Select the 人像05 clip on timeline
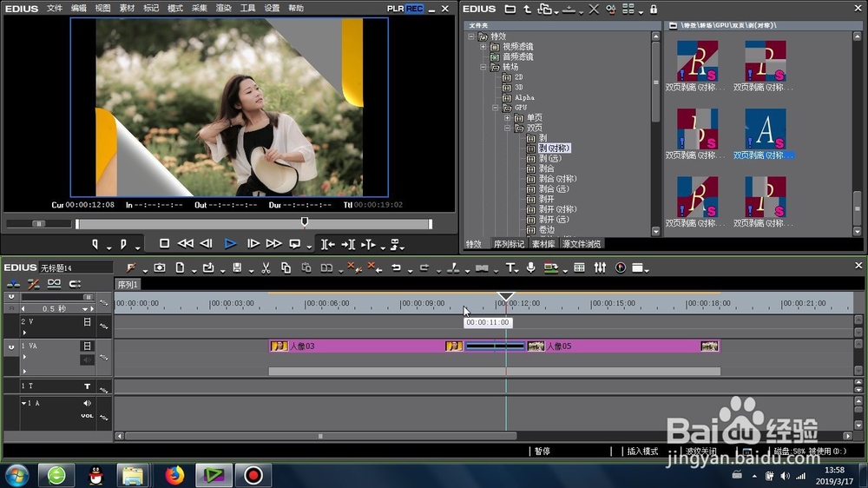Image resolution: width=868 pixels, height=488 pixels. (622, 346)
